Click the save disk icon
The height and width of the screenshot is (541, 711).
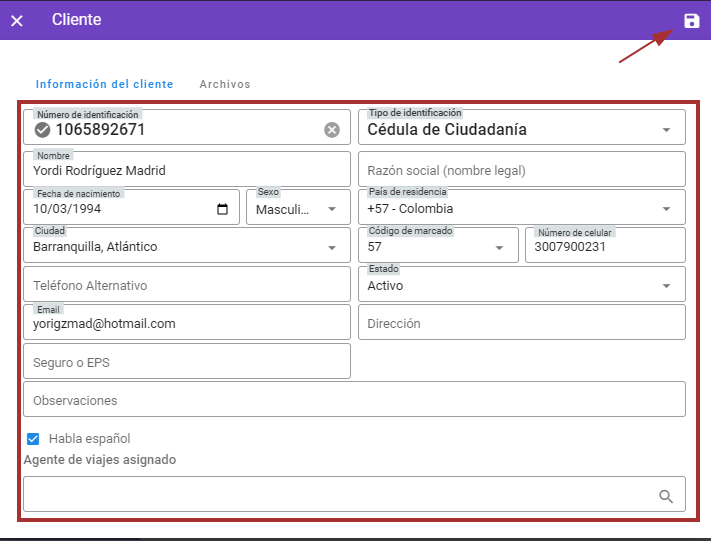(x=691, y=21)
